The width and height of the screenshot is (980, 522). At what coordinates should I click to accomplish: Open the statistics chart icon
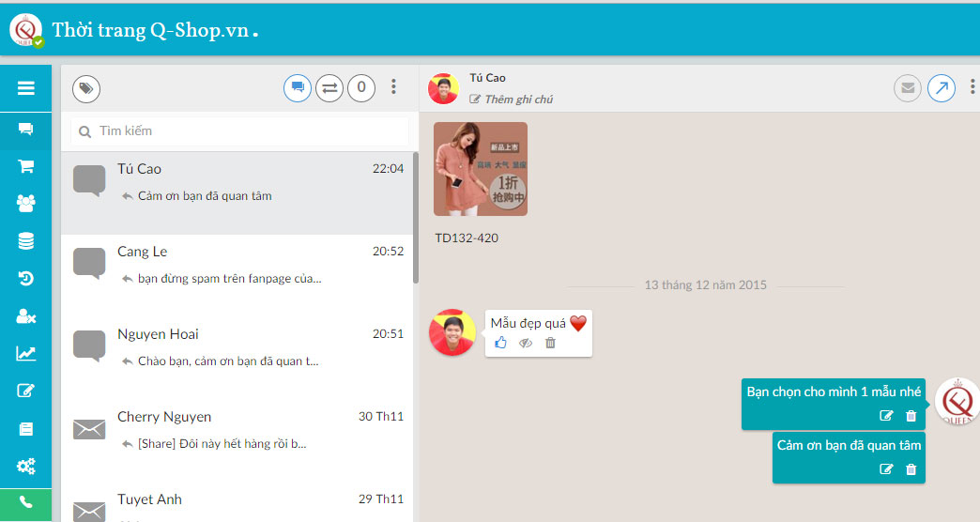tap(25, 354)
